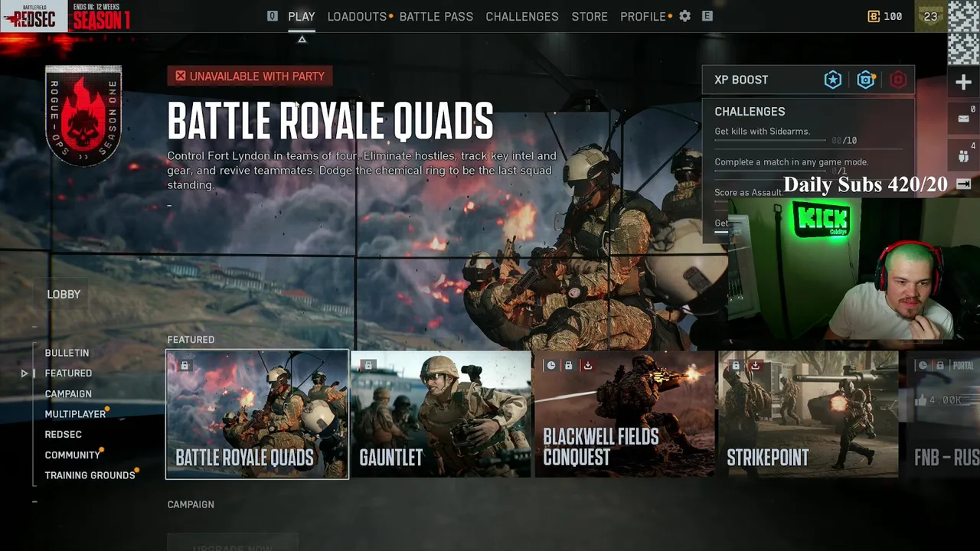Open the XP BOOST panel
Viewport: 980px width, 551px height.
click(x=808, y=80)
